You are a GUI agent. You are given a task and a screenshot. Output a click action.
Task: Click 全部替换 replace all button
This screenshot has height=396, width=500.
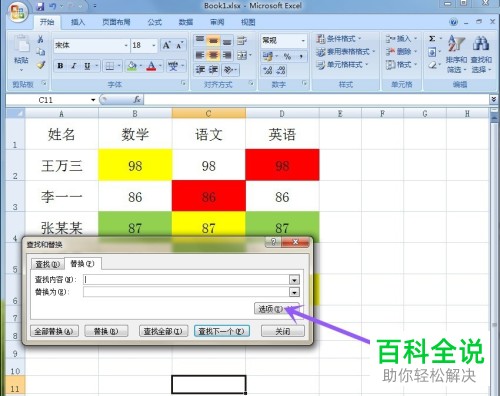point(54,331)
